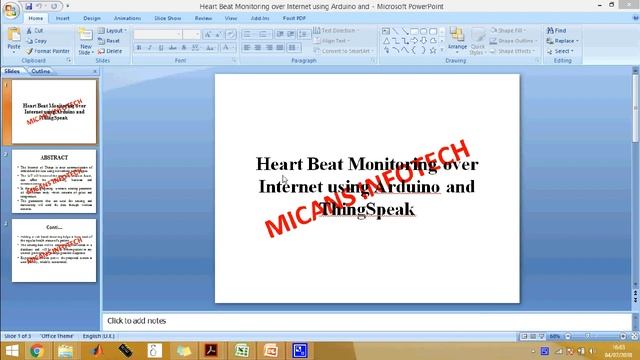Viewport: 640px width, 360px height.
Task: Open the Review ribbon tab
Action: [203, 18]
